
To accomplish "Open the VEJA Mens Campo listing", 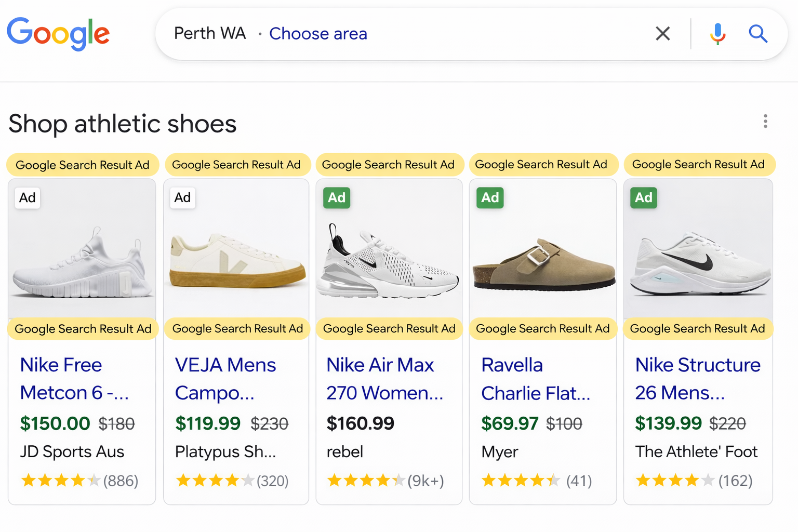I will click(x=224, y=379).
